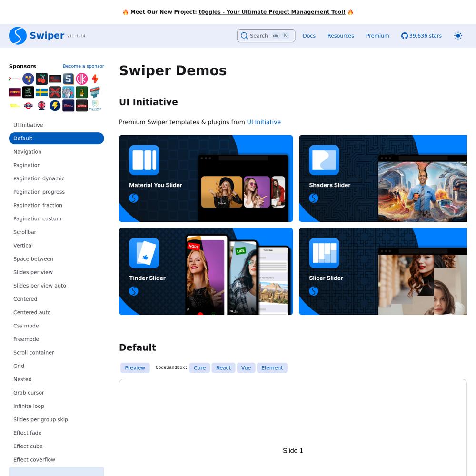The height and width of the screenshot is (476, 476).
Task: Follow the blue UI Initiative link in the description
Action: point(264,122)
